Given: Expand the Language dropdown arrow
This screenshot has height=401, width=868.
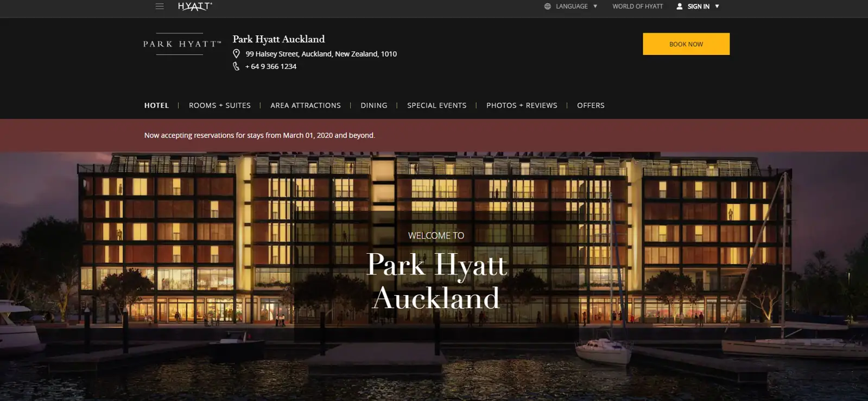Looking at the screenshot, I should click(595, 7).
